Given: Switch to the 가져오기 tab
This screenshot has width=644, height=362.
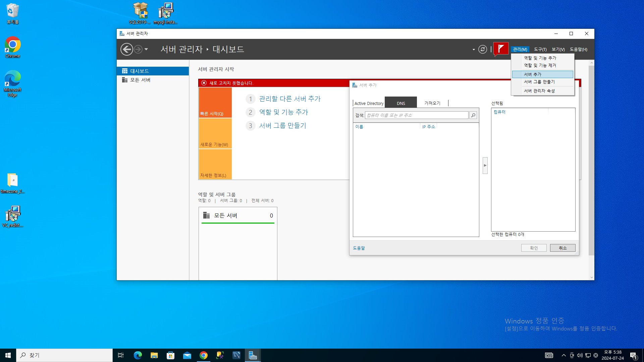Looking at the screenshot, I should [432, 103].
